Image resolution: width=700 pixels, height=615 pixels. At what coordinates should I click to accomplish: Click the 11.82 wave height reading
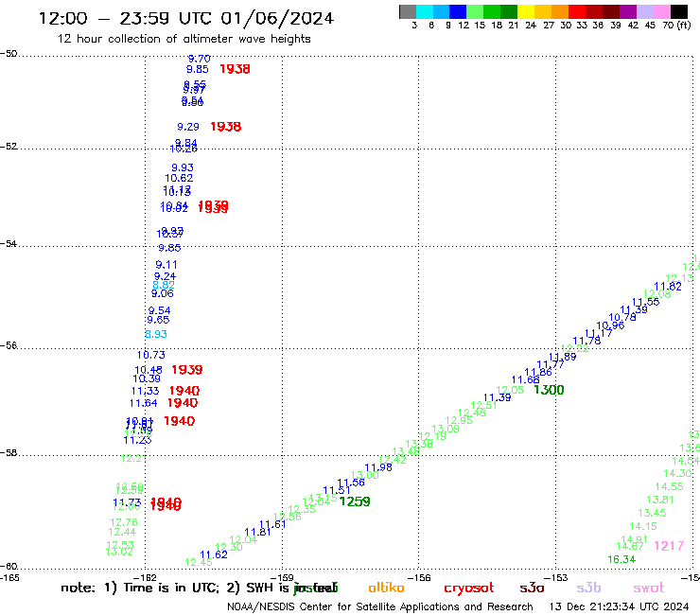coord(668,287)
